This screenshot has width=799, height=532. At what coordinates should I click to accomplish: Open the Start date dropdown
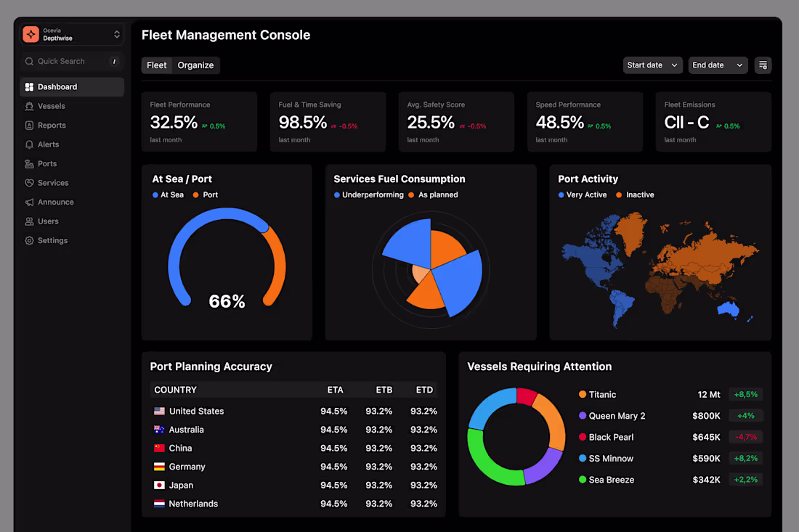click(652, 65)
